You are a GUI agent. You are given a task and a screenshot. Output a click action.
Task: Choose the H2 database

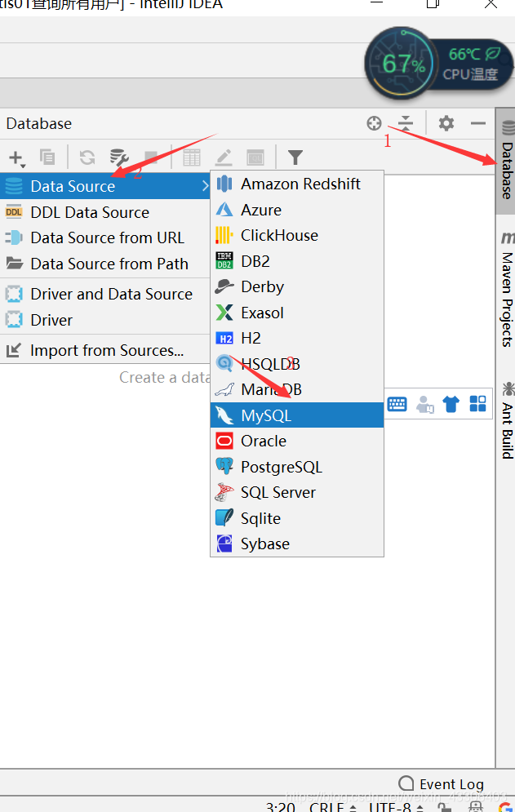click(x=297, y=338)
